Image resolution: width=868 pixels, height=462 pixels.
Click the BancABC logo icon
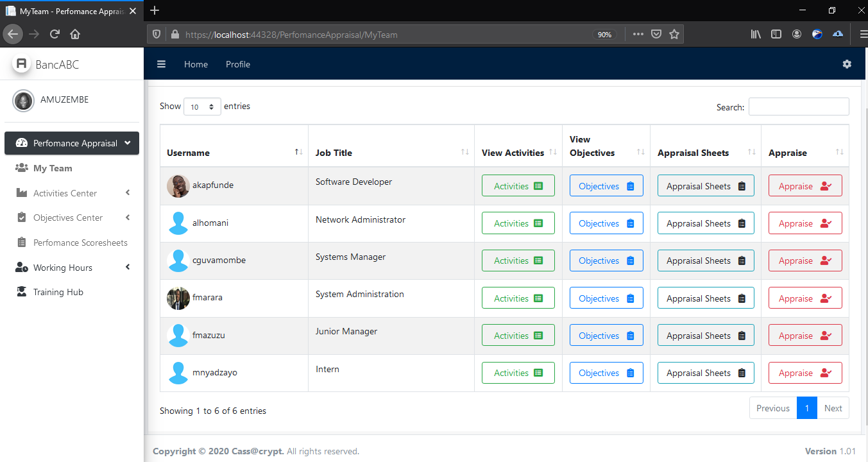pyautogui.click(x=22, y=64)
